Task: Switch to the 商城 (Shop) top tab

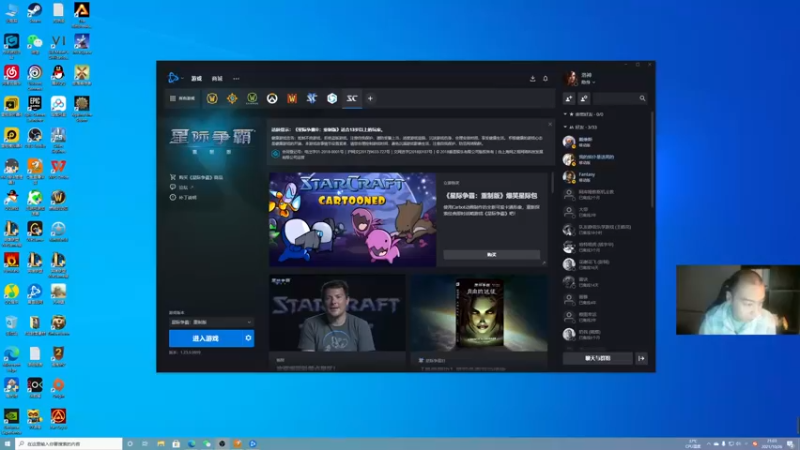Action: (217, 79)
